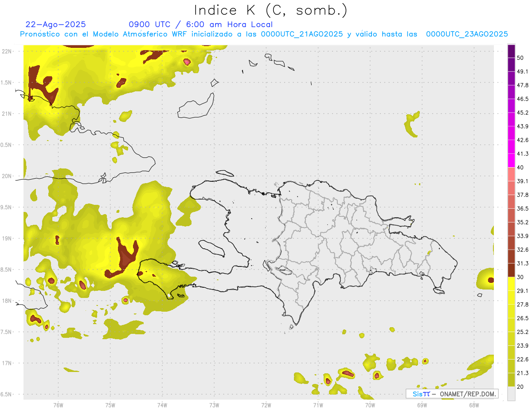Click the '19N' latitude label
532x411 pixels.
tap(7, 239)
